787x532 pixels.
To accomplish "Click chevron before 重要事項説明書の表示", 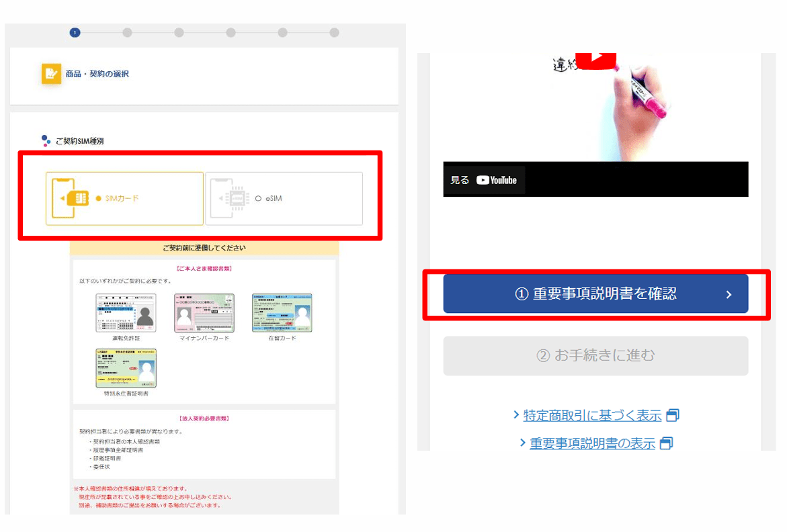I will coord(523,443).
